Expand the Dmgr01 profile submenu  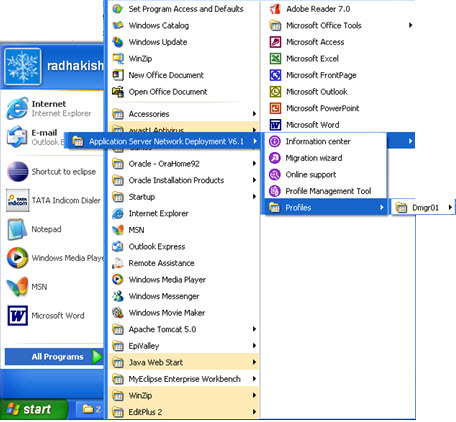tap(423, 208)
